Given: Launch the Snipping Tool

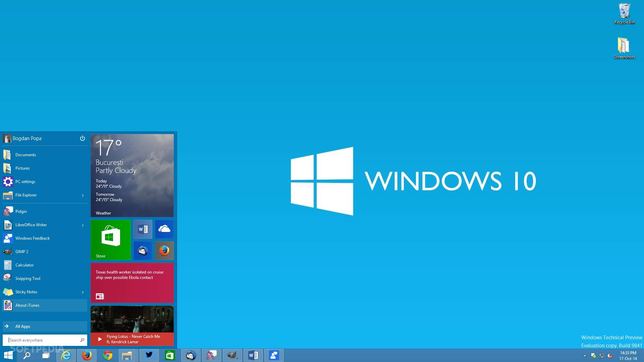Looking at the screenshot, I should tap(28, 278).
